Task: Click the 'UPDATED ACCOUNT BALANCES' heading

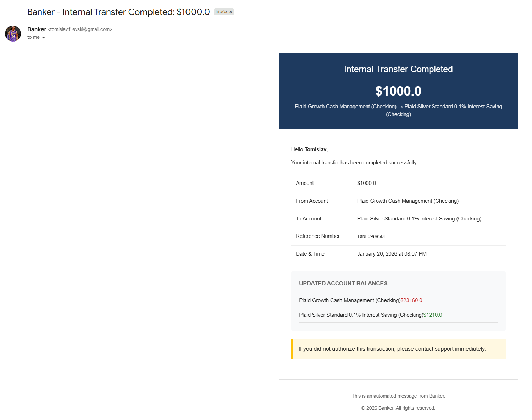Action: (x=343, y=283)
